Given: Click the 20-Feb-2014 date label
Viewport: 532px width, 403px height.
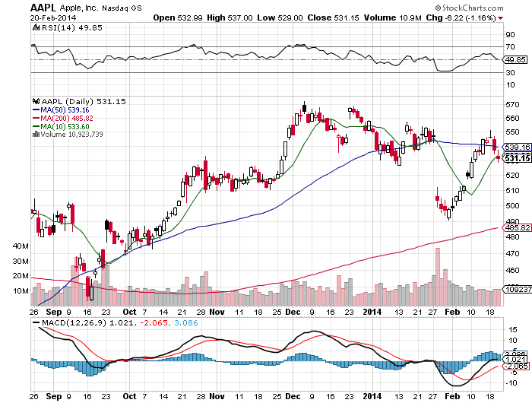Looking at the screenshot, I should pyautogui.click(x=53, y=18).
